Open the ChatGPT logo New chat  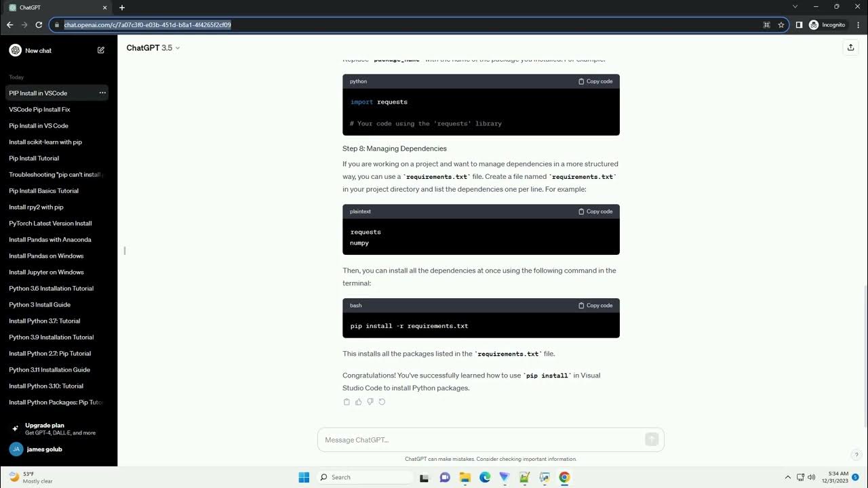15,50
